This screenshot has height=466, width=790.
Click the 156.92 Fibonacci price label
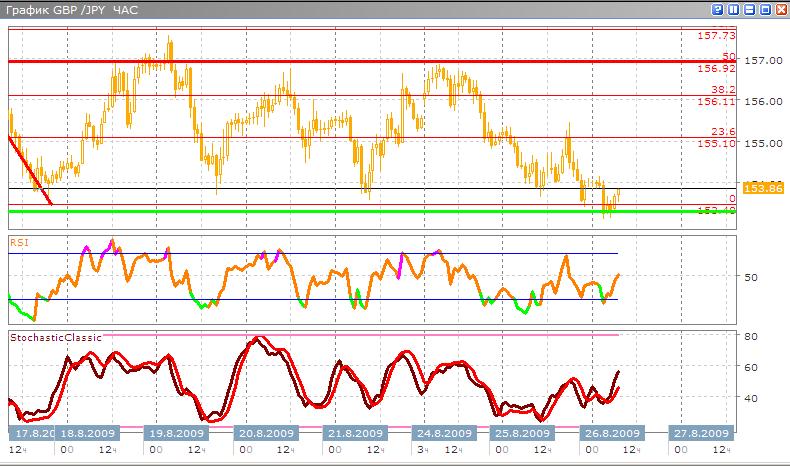pos(716,69)
